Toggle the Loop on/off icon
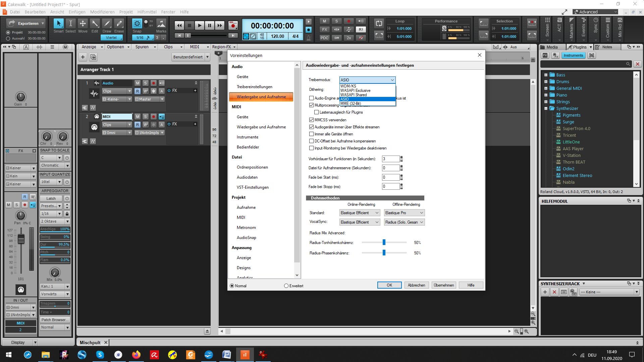The height and width of the screenshot is (362, 644). tap(379, 24)
